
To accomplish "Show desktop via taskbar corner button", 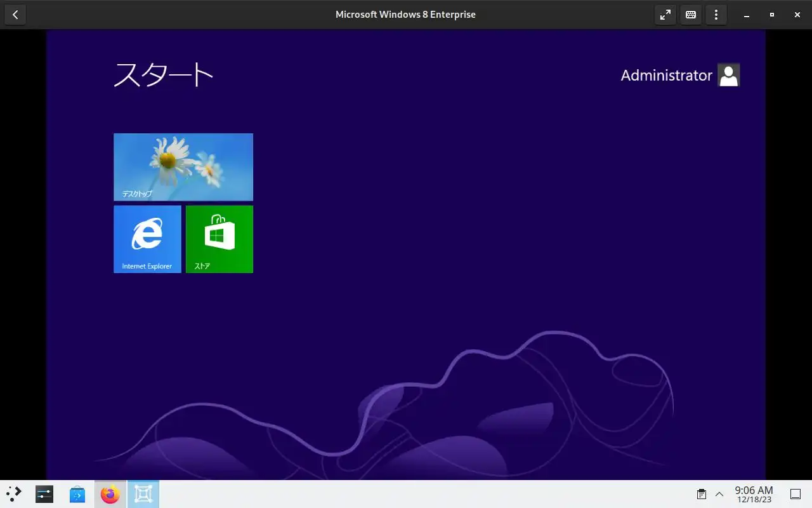I will click(x=795, y=494).
